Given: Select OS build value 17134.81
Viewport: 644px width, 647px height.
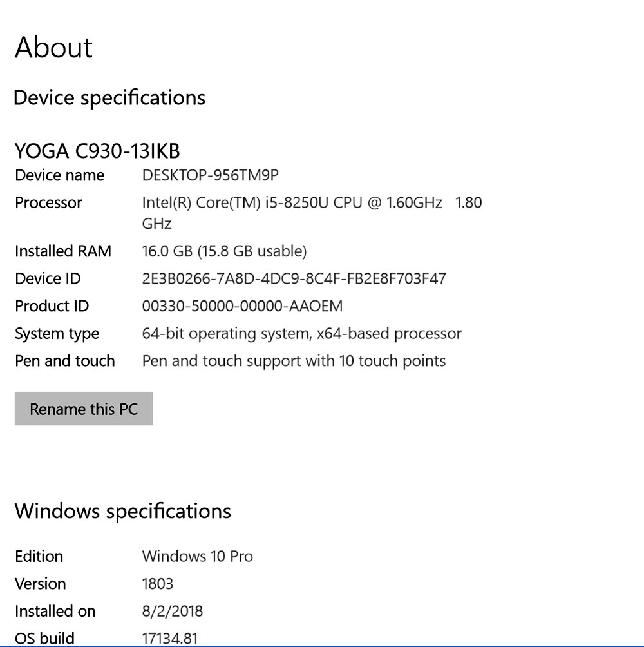Looking at the screenshot, I should [170, 639].
